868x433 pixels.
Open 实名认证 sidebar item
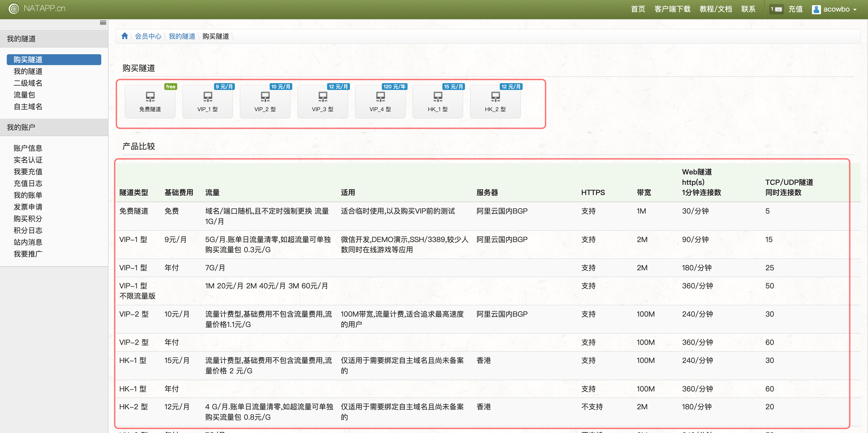click(x=28, y=160)
